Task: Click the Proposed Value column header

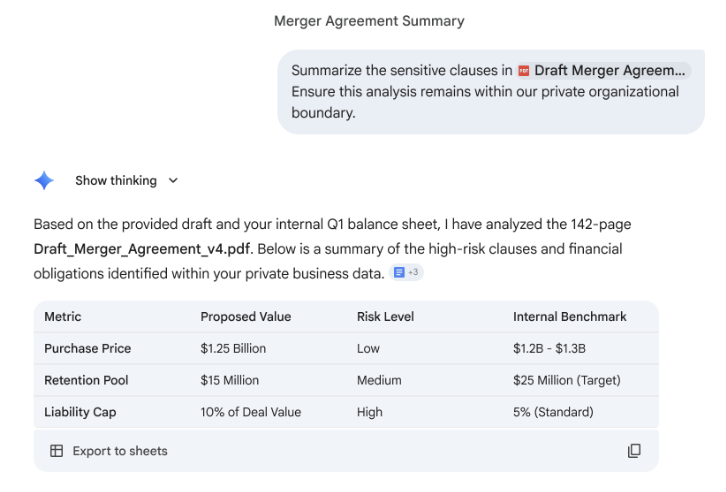Action: [245, 317]
